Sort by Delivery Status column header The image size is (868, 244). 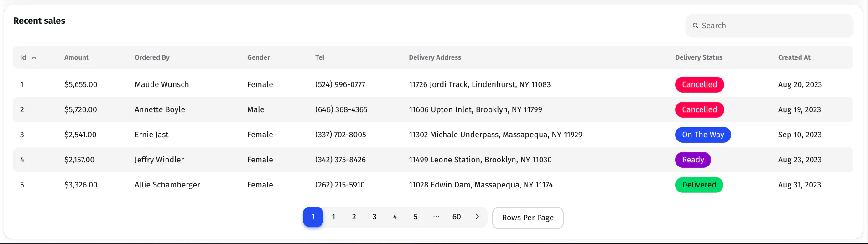[x=698, y=57]
